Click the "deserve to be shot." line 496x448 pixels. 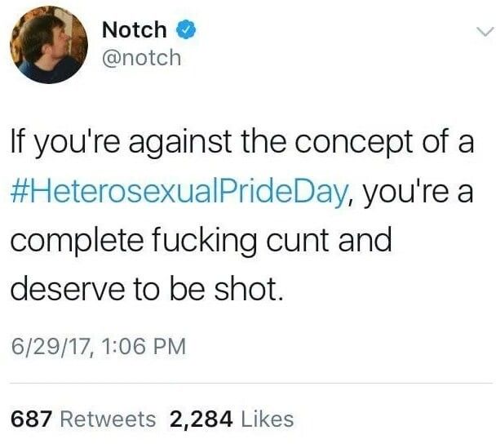point(147,289)
